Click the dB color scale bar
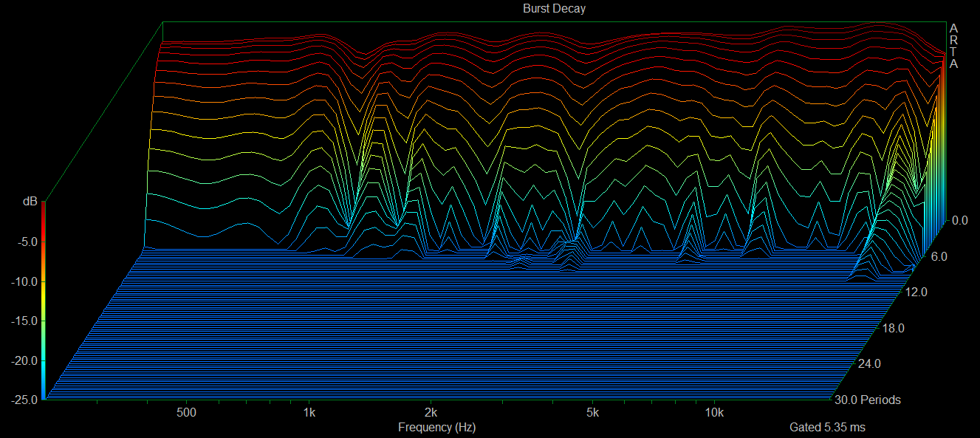The height and width of the screenshot is (438, 980). 44,300
